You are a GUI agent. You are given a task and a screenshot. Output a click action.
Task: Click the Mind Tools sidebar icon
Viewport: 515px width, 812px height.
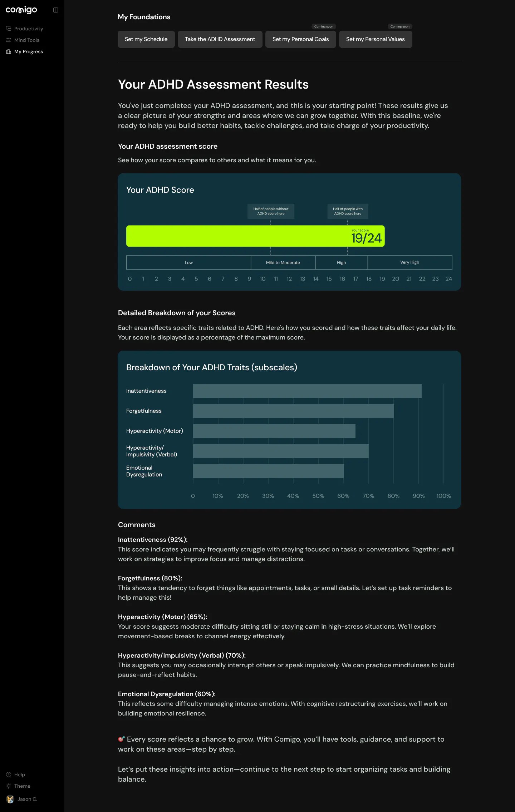(9, 40)
